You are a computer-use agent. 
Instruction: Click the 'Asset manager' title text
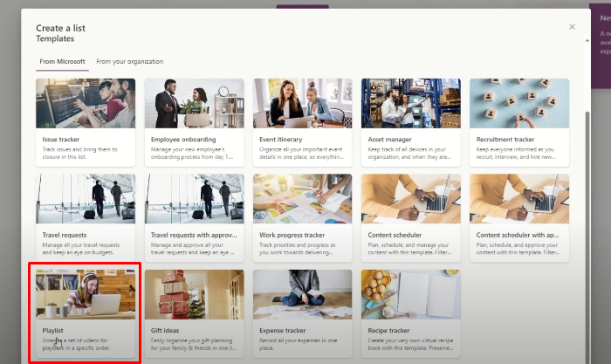click(x=389, y=140)
